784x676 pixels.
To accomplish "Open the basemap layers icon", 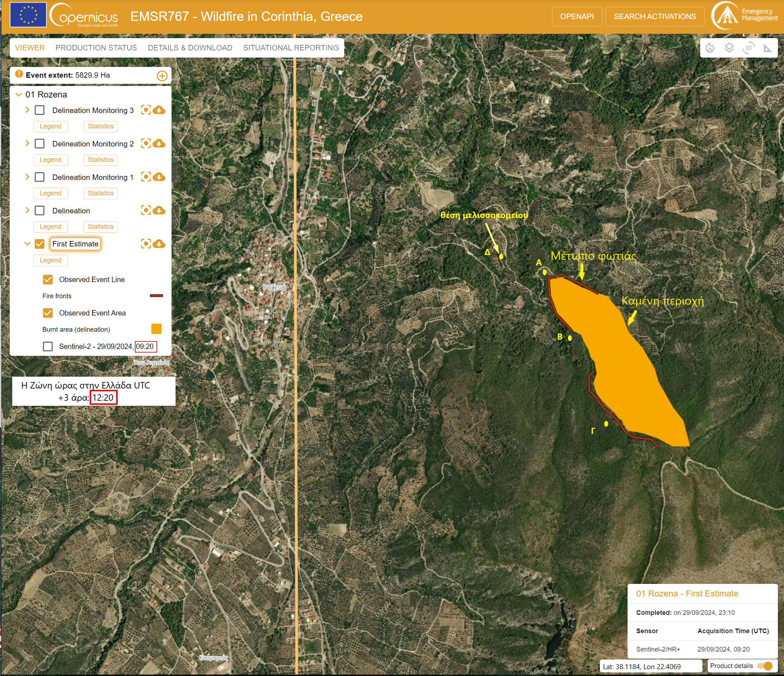I will click(x=729, y=48).
